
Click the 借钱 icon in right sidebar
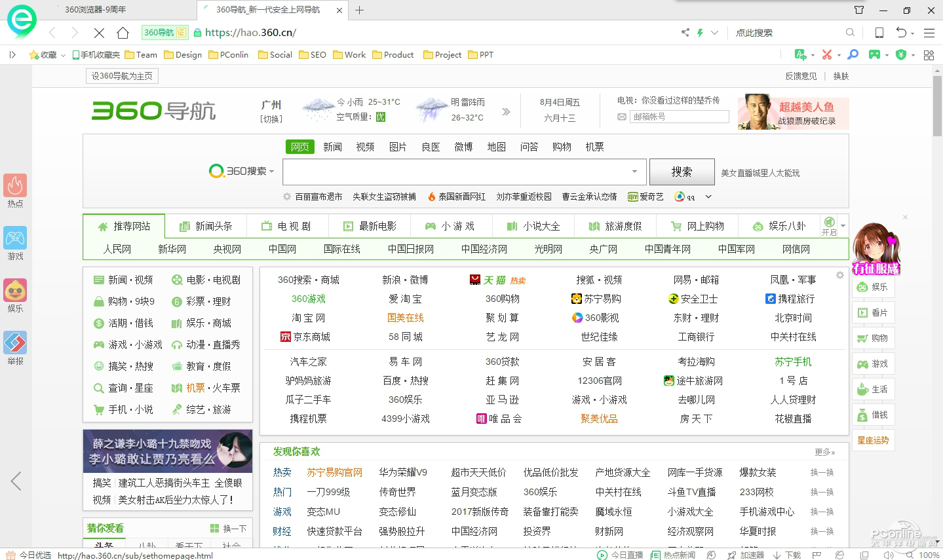click(x=872, y=413)
